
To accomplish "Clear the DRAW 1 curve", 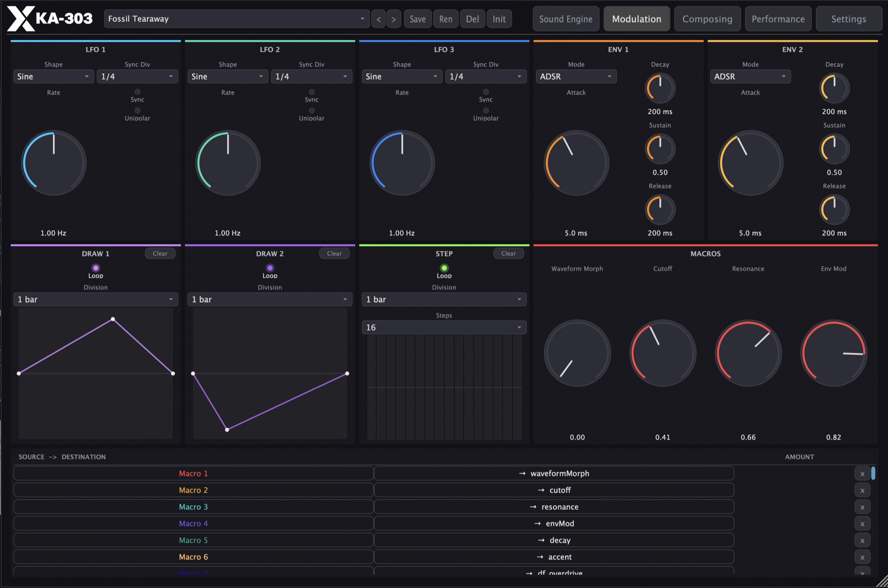I will pos(160,253).
